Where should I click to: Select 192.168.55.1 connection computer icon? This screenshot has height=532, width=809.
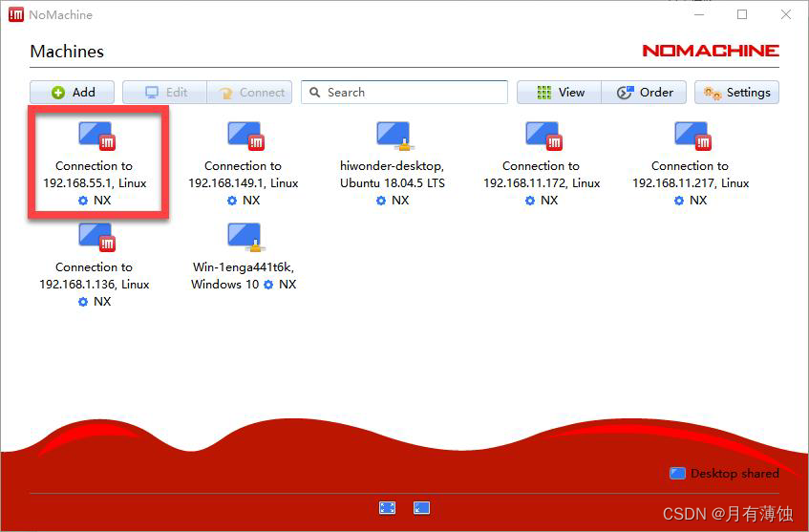click(97, 137)
